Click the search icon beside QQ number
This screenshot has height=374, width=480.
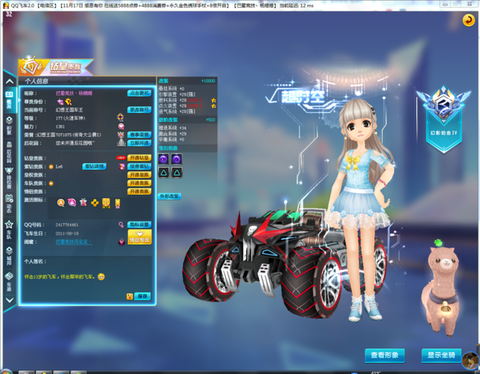(x=121, y=225)
